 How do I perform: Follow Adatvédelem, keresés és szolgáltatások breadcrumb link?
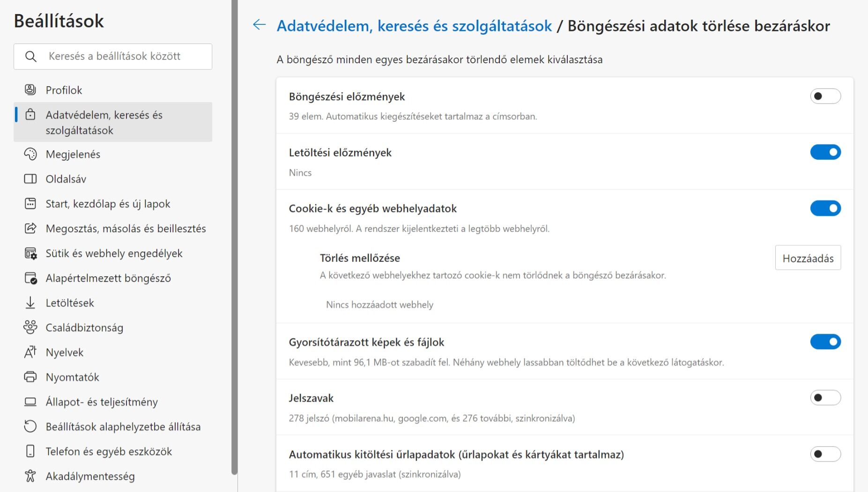(414, 26)
